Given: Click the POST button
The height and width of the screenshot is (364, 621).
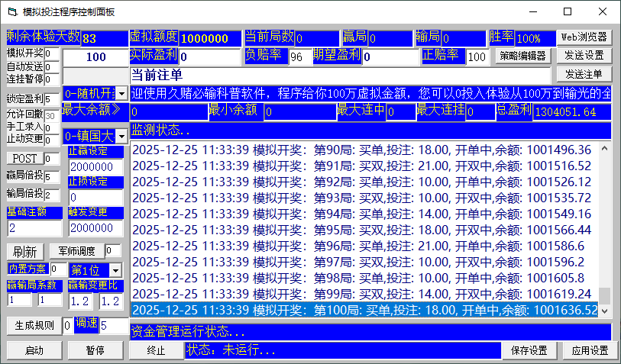Looking at the screenshot, I should [x=24, y=159].
